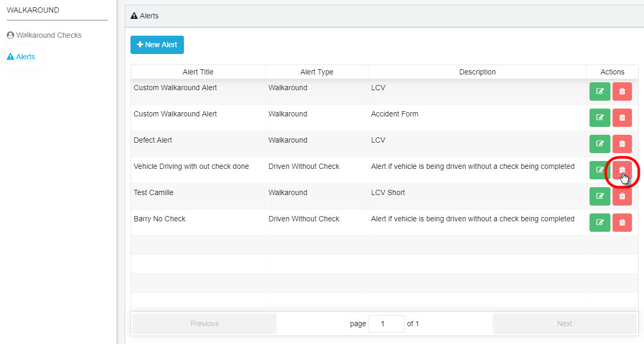Edit the Custom Walkaround Alert LCV row

tap(599, 91)
